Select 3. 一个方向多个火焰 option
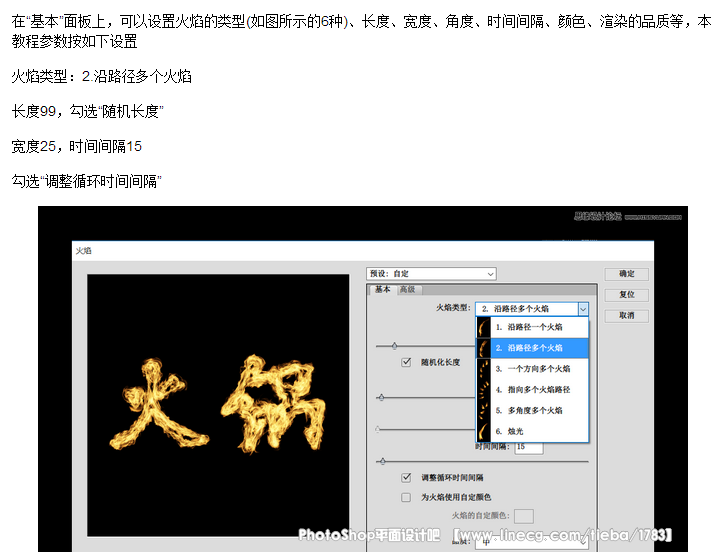This screenshot has width=722, height=552. point(533,369)
